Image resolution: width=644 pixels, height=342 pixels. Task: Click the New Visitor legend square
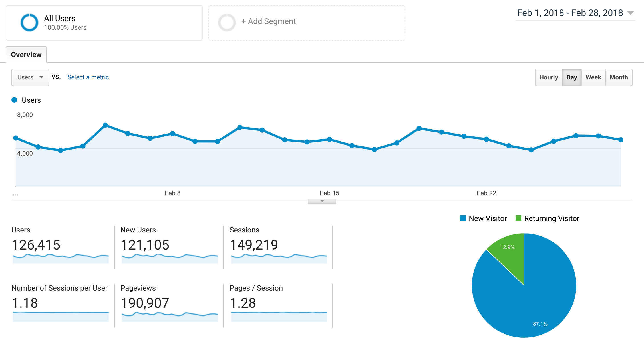(462, 218)
